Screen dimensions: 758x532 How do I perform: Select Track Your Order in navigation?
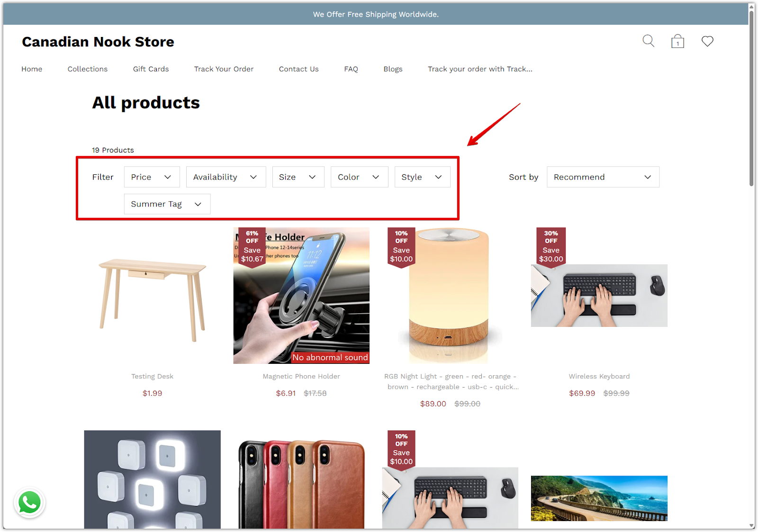224,69
